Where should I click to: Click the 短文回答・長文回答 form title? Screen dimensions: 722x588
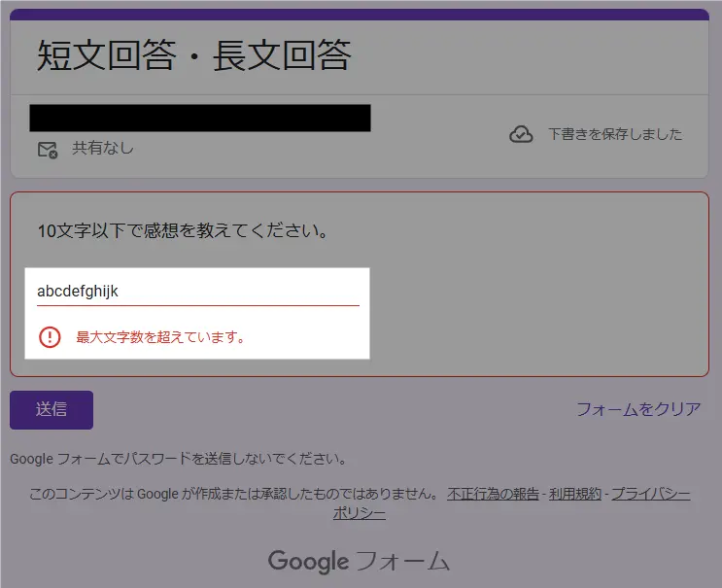point(193,55)
